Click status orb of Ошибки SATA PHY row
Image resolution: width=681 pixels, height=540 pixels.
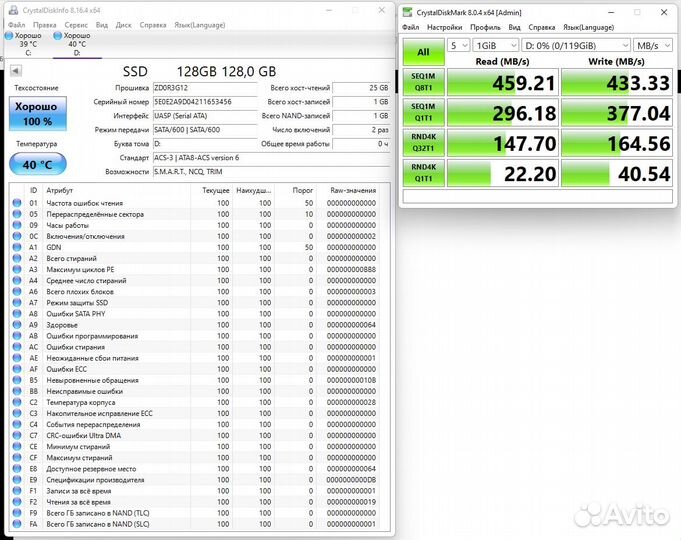coord(17,314)
